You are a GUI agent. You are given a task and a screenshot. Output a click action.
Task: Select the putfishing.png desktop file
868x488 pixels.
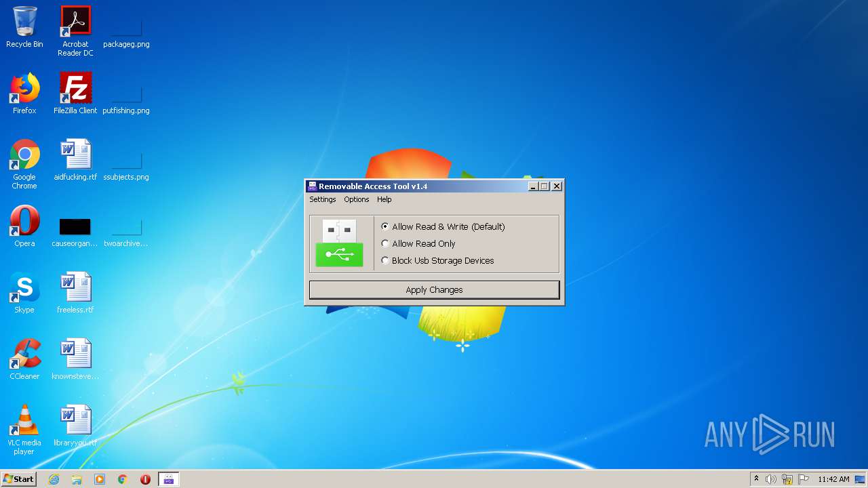(x=126, y=94)
